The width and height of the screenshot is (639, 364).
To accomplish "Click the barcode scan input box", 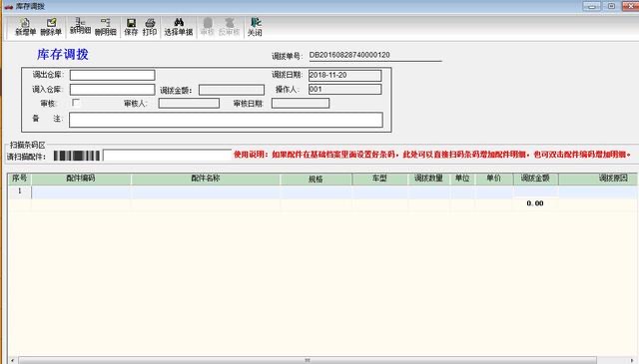I will coord(167,156).
